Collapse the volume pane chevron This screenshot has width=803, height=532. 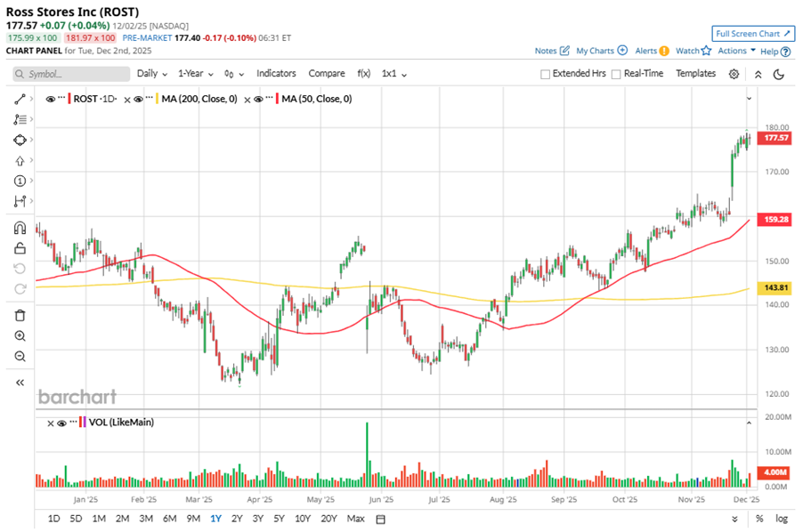749,423
